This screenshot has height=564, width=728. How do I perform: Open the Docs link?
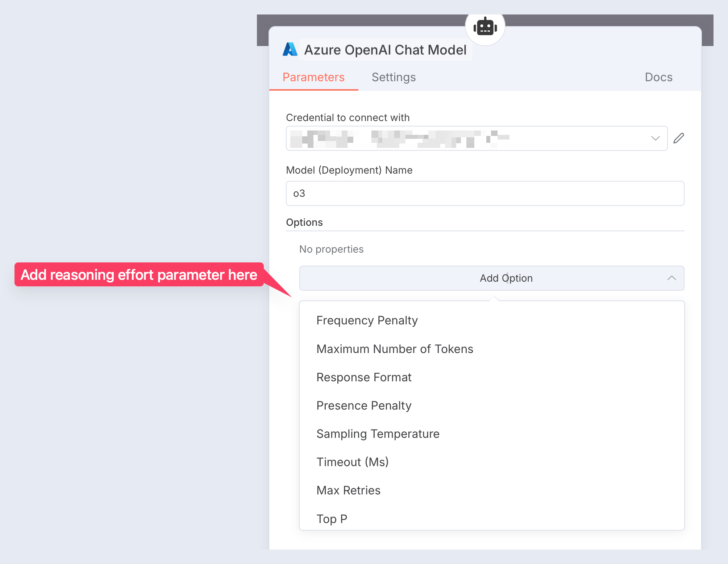point(658,77)
